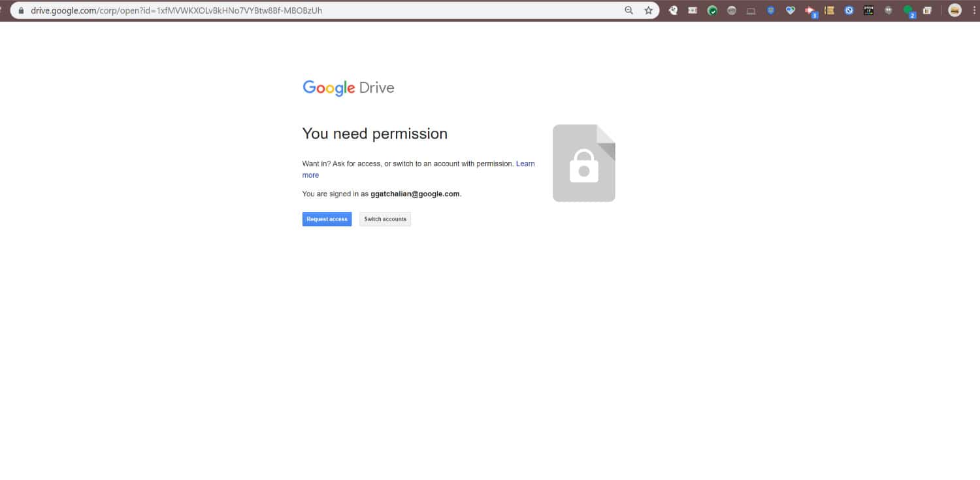Click the blue Request access button
The width and height of the screenshot is (980, 480).
(x=327, y=219)
